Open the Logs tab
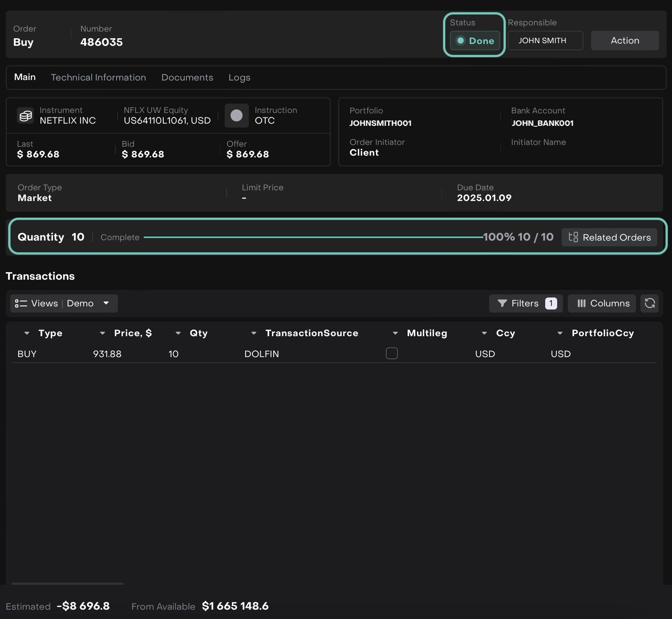This screenshot has width=672, height=619. point(239,77)
